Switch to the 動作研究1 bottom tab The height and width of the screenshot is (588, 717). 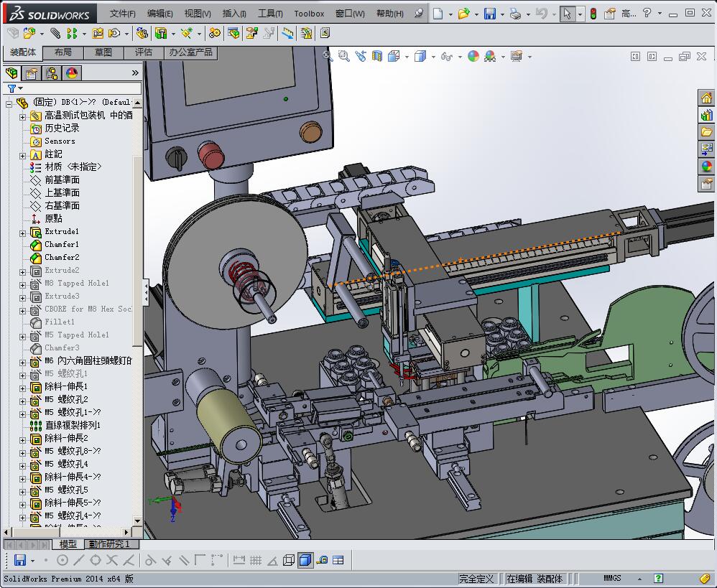point(109,544)
